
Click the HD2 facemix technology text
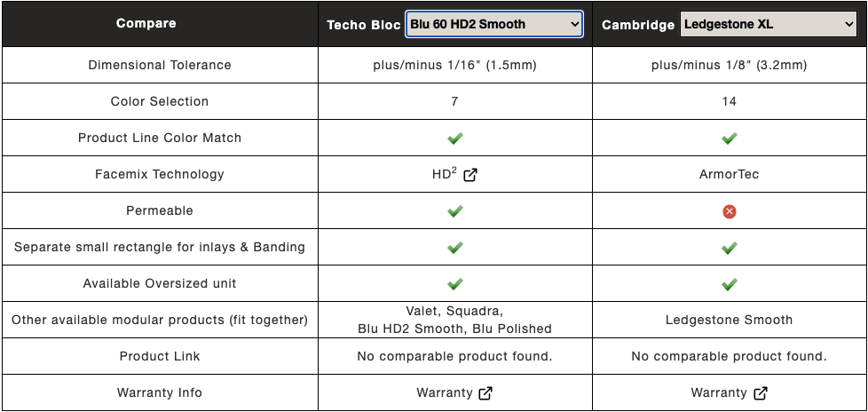coord(445,174)
